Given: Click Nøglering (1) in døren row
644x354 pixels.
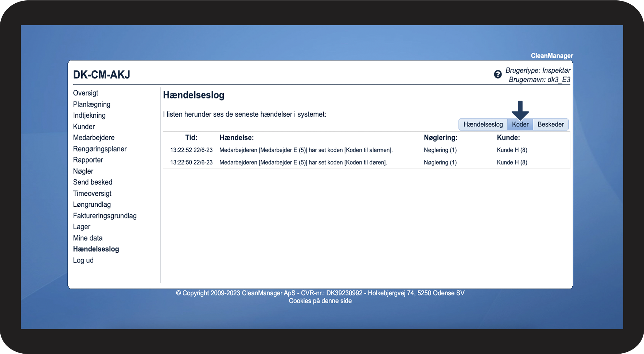Looking at the screenshot, I should 440,162.
